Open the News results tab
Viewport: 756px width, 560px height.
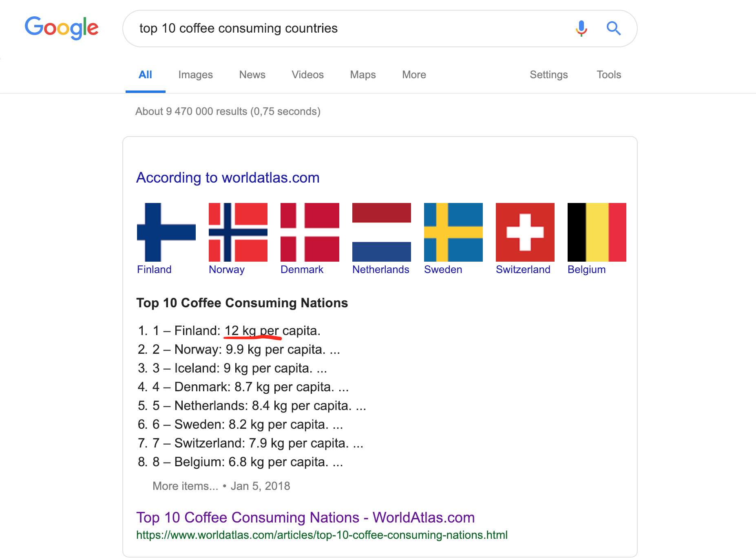point(252,75)
